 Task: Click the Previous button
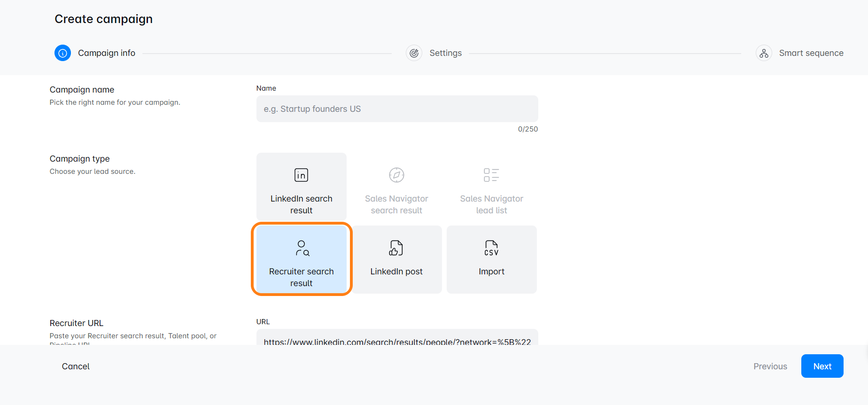770,366
